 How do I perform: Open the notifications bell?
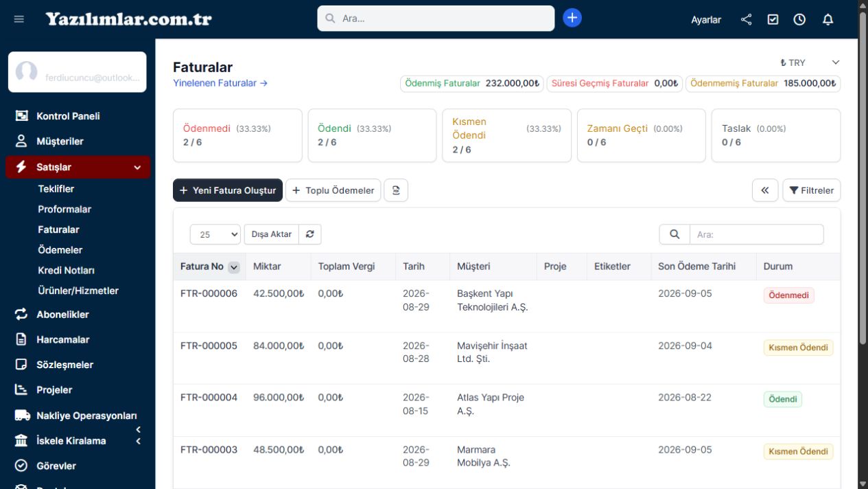(828, 19)
